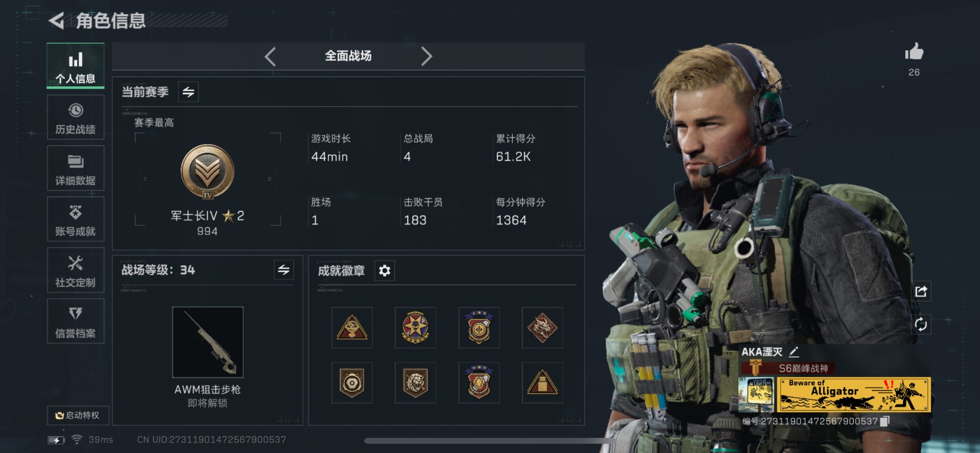
Task: Go to the next game mode with the right chevron
Action: coord(426,56)
